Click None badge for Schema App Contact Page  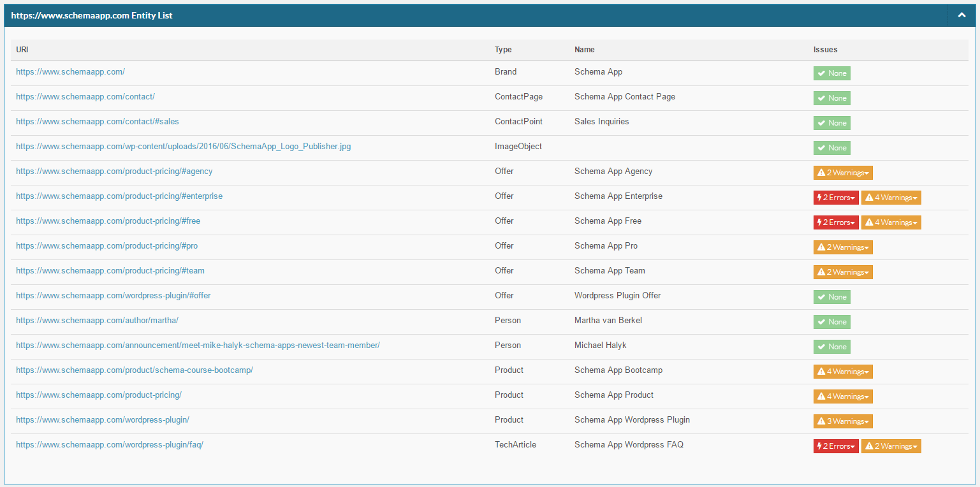(x=831, y=98)
